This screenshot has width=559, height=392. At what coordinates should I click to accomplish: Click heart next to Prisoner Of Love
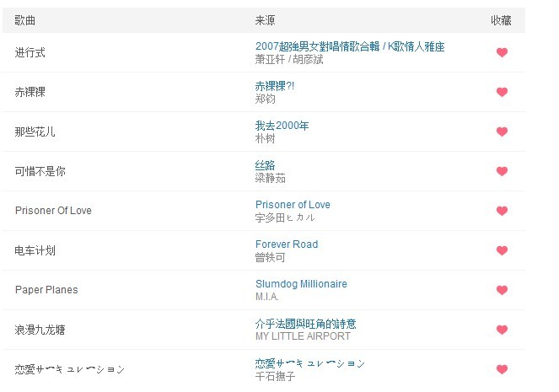click(502, 211)
